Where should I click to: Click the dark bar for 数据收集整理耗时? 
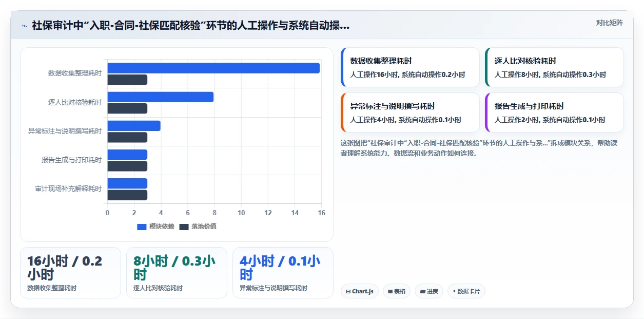(127, 80)
